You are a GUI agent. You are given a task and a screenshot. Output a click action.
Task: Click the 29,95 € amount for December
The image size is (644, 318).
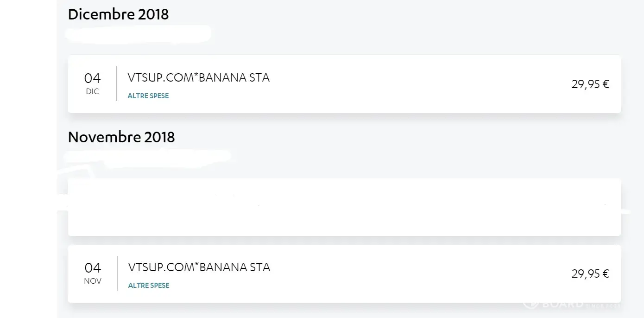[590, 84]
